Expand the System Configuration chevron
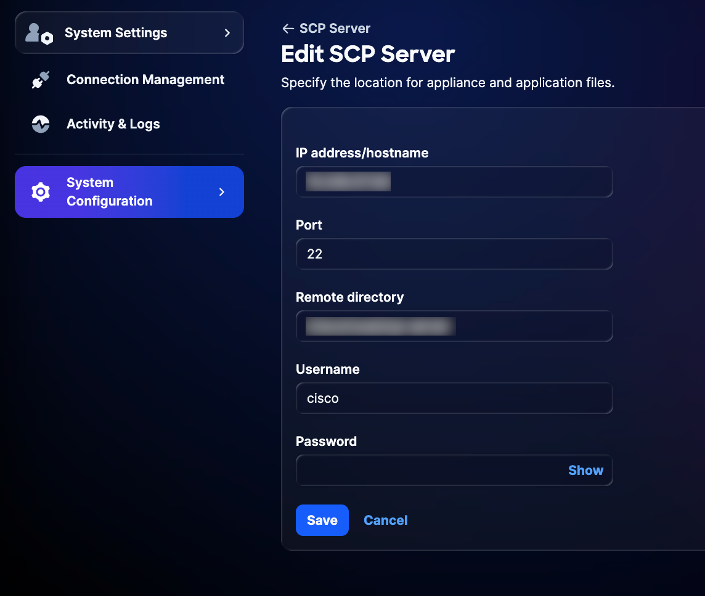 [x=222, y=192]
